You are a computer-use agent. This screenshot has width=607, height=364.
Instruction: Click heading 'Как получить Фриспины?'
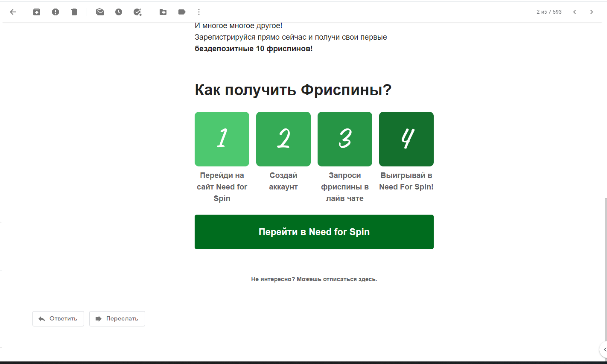pyautogui.click(x=293, y=90)
